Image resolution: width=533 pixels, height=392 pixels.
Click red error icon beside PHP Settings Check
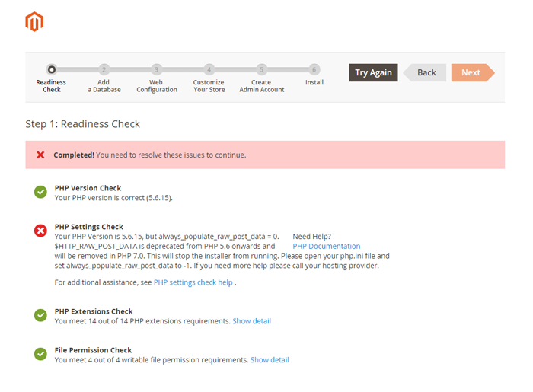pyautogui.click(x=40, y=231)
